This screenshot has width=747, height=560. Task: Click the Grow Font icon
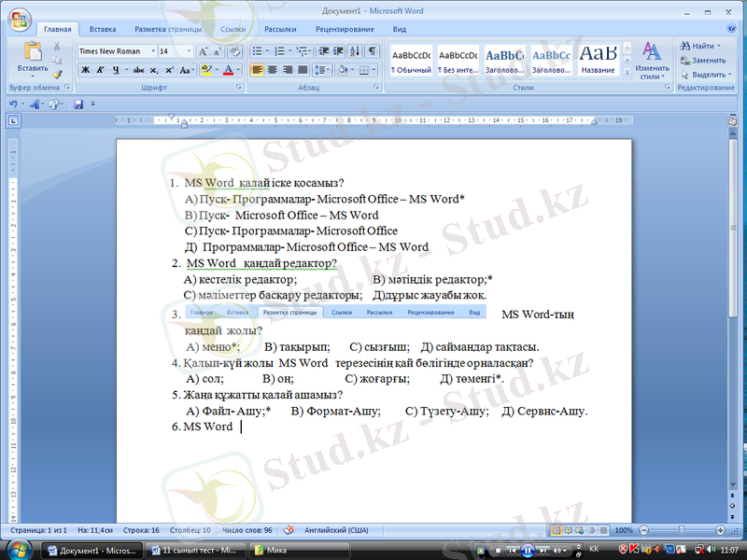tap(203, 51)
